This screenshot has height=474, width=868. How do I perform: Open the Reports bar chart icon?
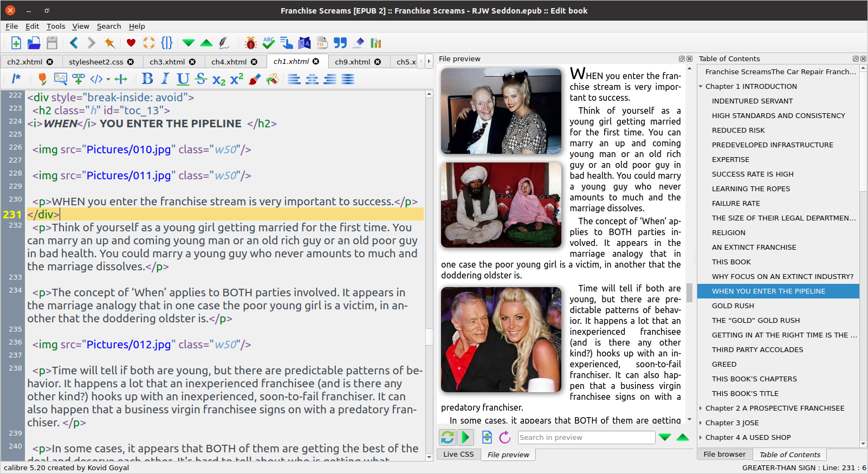click(376, 43)
